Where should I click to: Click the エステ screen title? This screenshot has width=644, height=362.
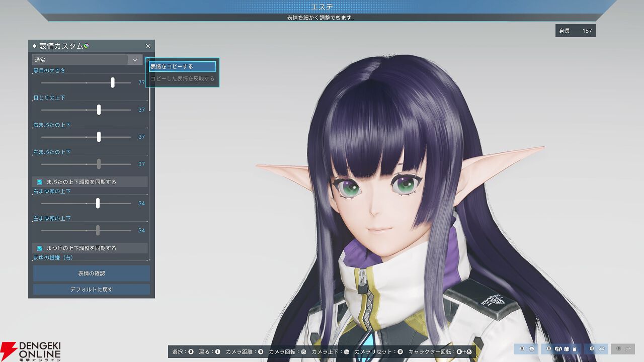pos(322,7)
